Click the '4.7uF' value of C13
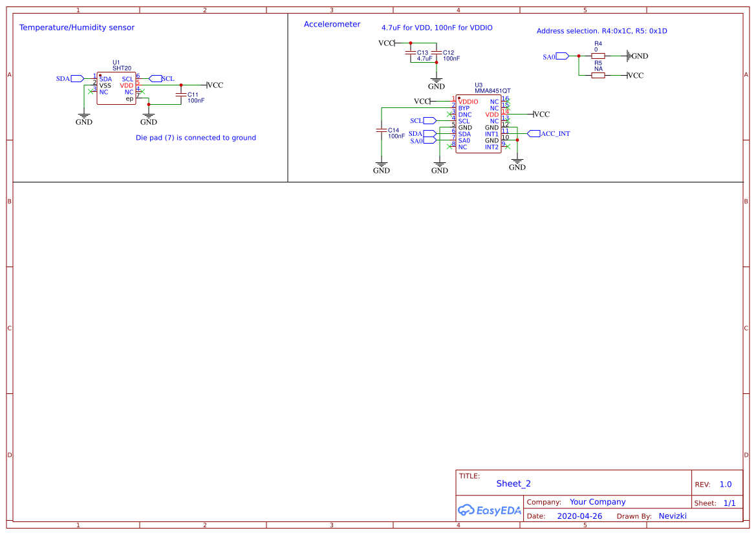This screenshot has height=535, width=756. [424, 58]
